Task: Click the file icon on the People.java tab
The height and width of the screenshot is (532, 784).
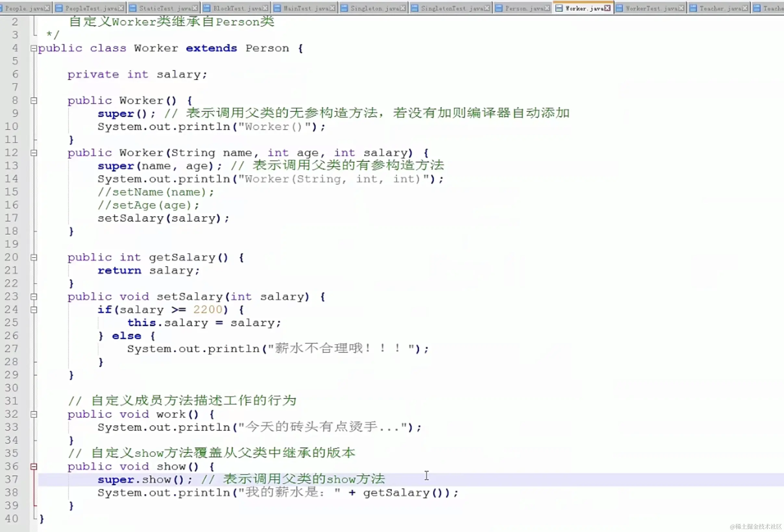Action: click(x=2, y=8)
